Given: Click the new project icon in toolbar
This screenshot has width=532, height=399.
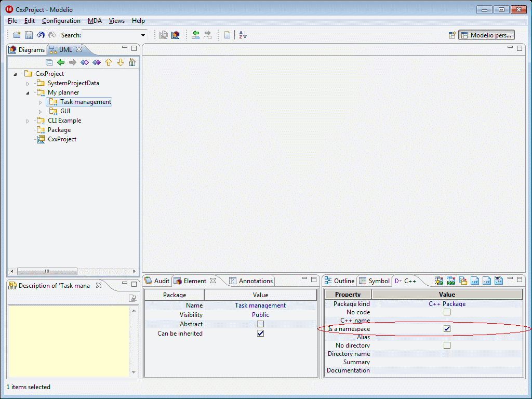Looking at the screenshot, I should pyautogui.click(x=17, y=35).
